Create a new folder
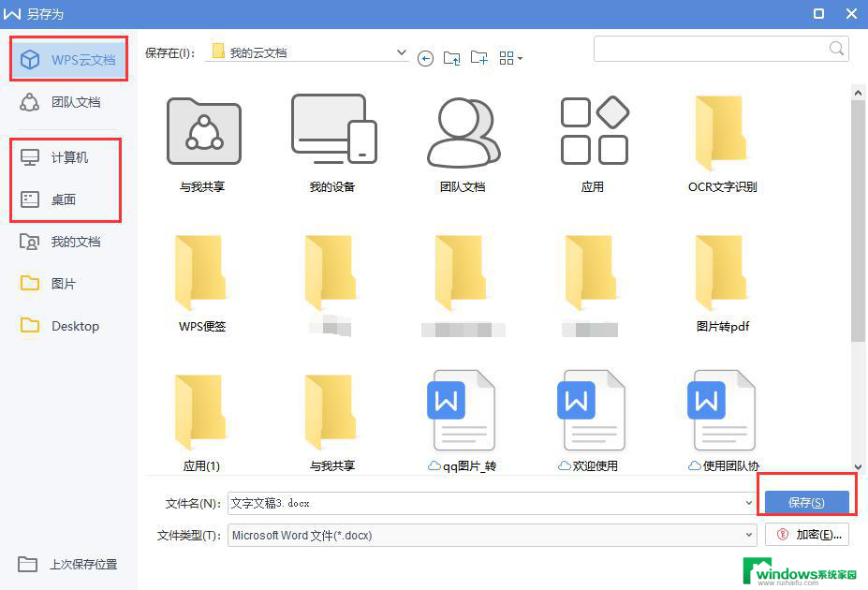The height and width of the screenshot is (590, 868). pos(478,58)
